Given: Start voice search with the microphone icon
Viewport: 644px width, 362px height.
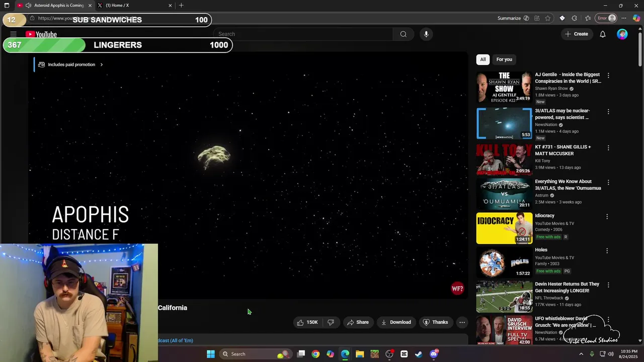Looking at the screenshot, I should point(426,34).
